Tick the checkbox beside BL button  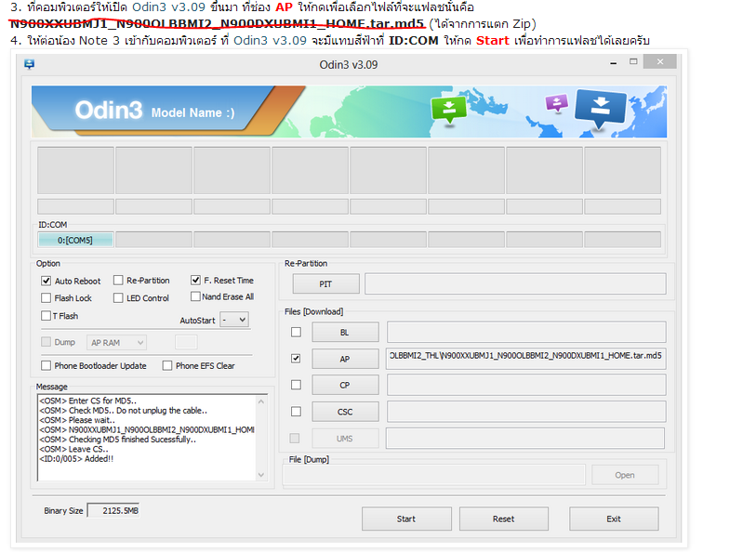coord(296,332)
